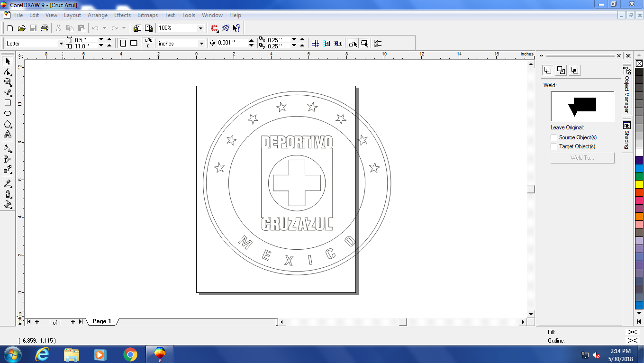
Task: Select the Polygon tool
Action: pyautogui.click(x=8, y=124)
